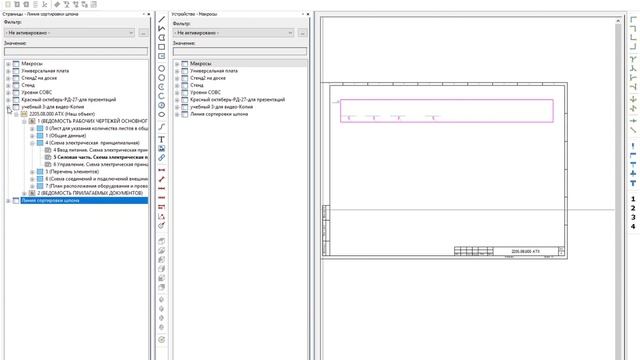Viewport: 640px width, 360px height.
Task: Expand Макросы project in Pages navigator
Action: 8,64
